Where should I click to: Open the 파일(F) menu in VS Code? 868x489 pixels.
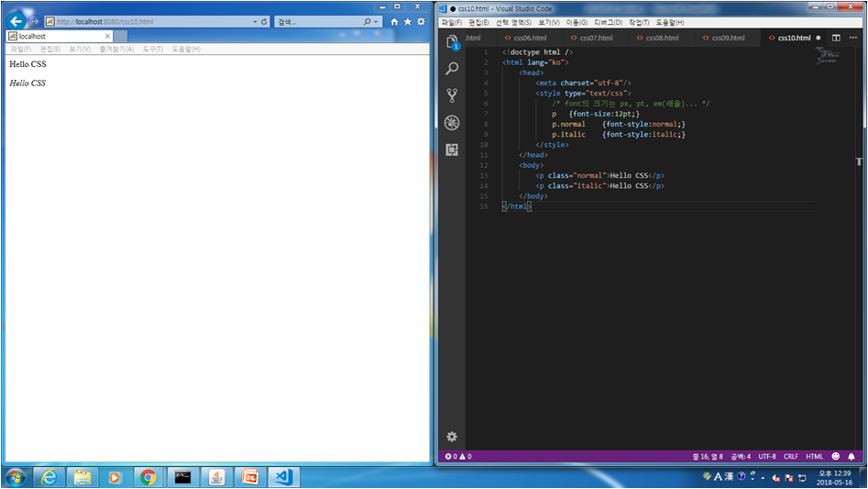coord(451,23)
